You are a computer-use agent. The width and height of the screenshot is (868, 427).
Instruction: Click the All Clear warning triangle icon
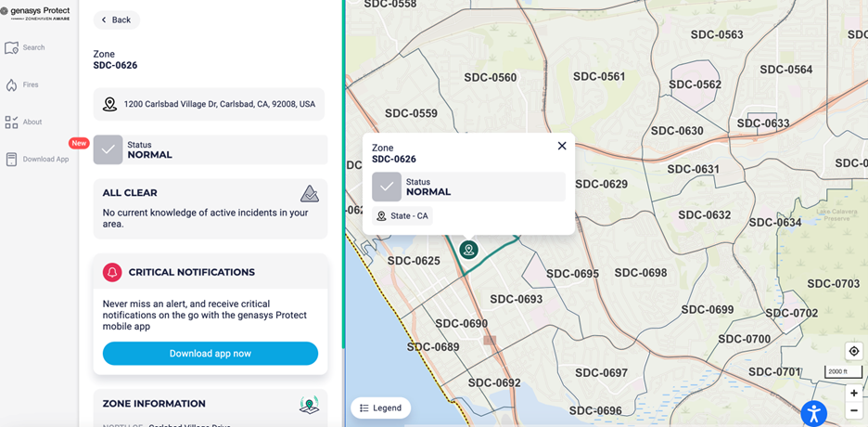coord(310,193)
